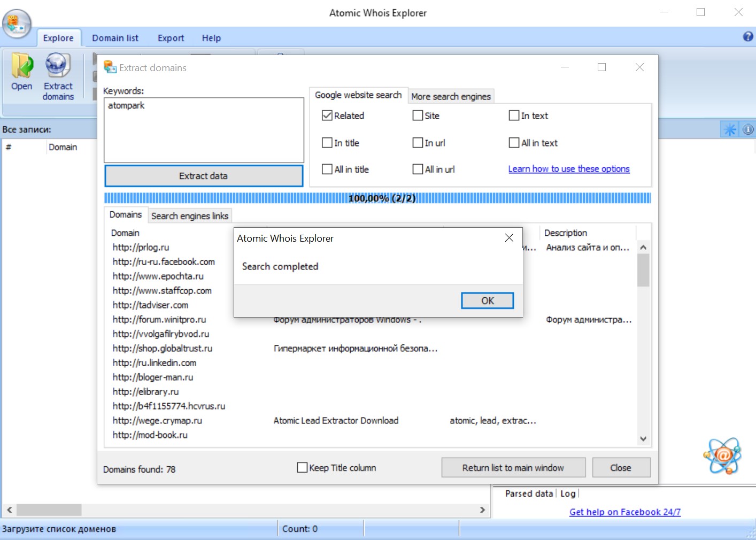
Task: Click the Extract domains globe icon
Action: tap(58, 65)
